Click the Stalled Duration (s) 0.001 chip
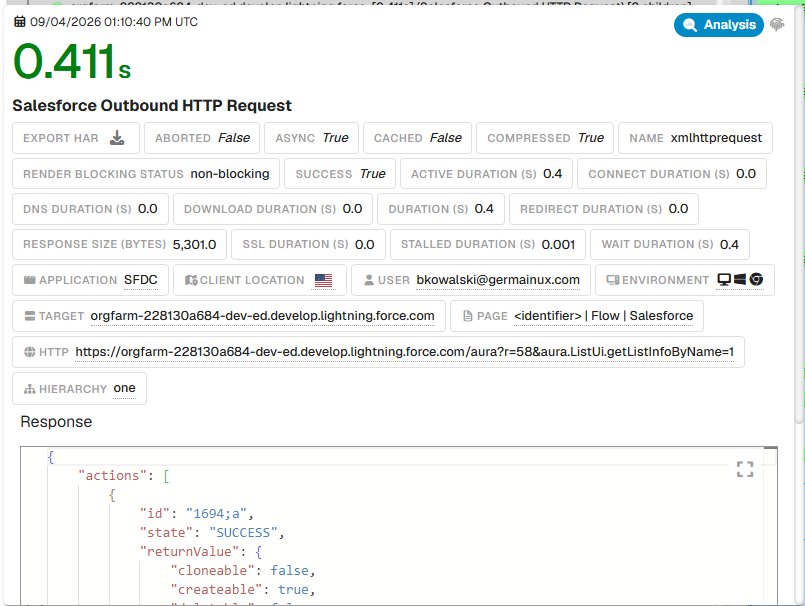 488,244
